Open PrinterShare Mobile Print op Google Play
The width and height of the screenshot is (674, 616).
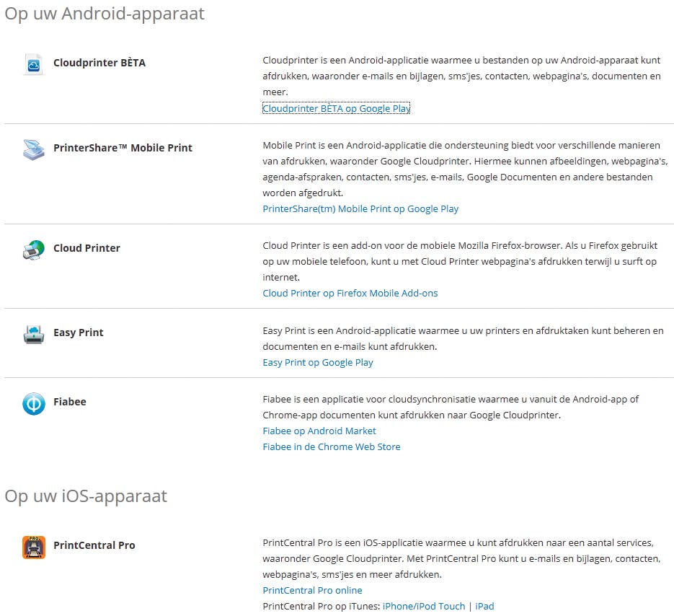click(360, 209)
